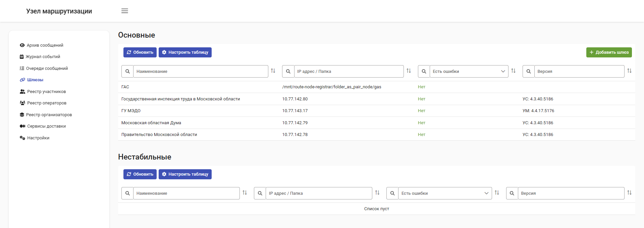Sort Нестабильные table by Наименование column
This screenshot has width=644, height=228.
coord(245,193)
